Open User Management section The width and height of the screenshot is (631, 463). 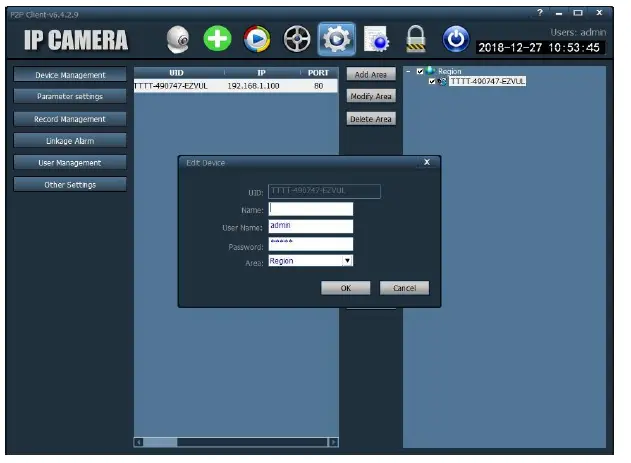[x=70, y=163]
